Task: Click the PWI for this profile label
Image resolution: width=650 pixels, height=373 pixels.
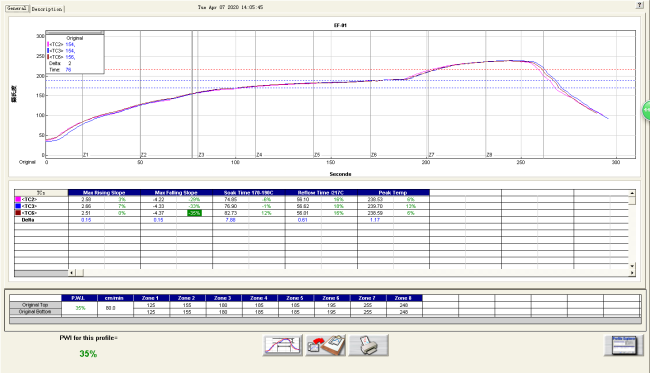Action: pyautogui.click(x=88, y=338)
